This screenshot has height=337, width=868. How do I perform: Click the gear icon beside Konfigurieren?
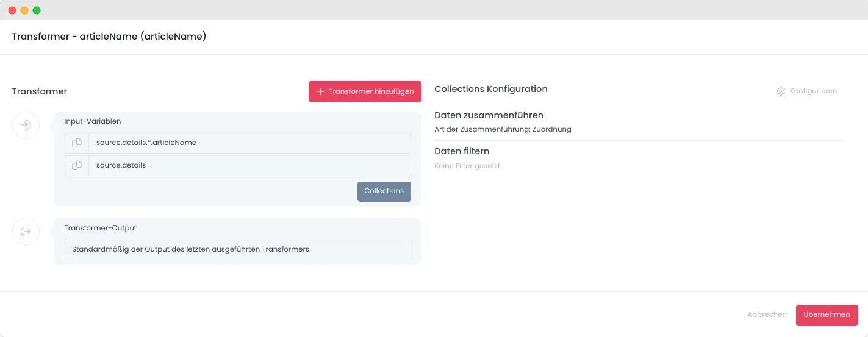780,91
